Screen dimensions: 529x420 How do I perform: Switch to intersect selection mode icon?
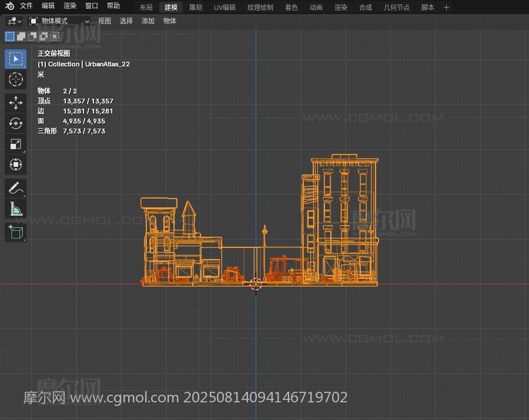click(55, 36)
